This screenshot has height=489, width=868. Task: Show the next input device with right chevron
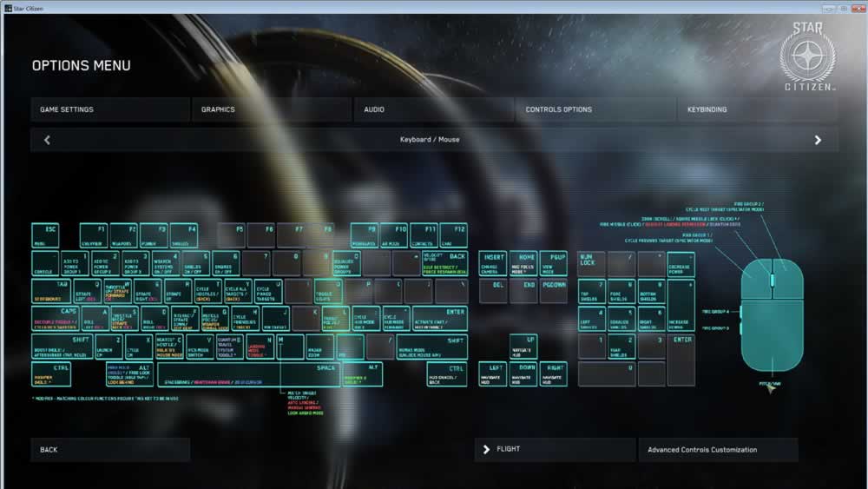818,140
